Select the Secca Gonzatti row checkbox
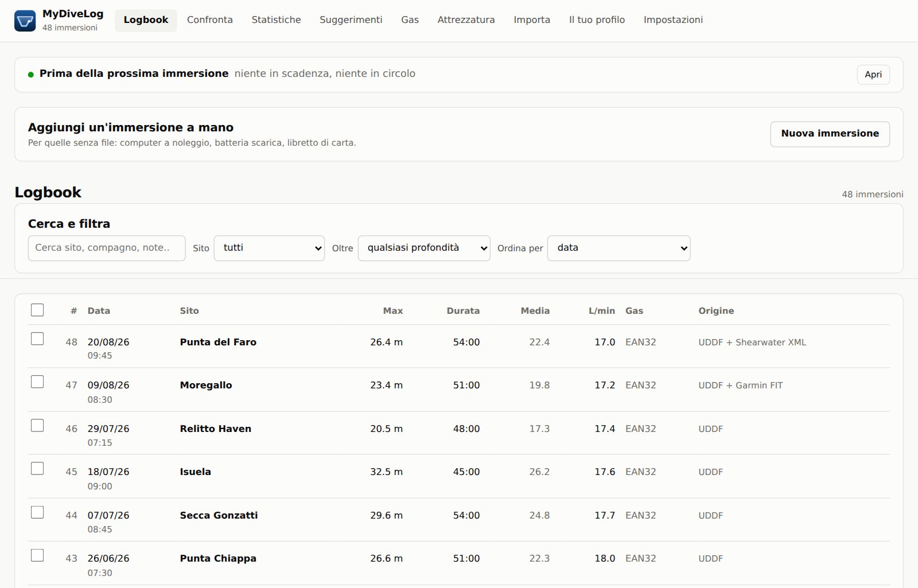The height and width of the screenshot is (588, 918). click(37, 512)
